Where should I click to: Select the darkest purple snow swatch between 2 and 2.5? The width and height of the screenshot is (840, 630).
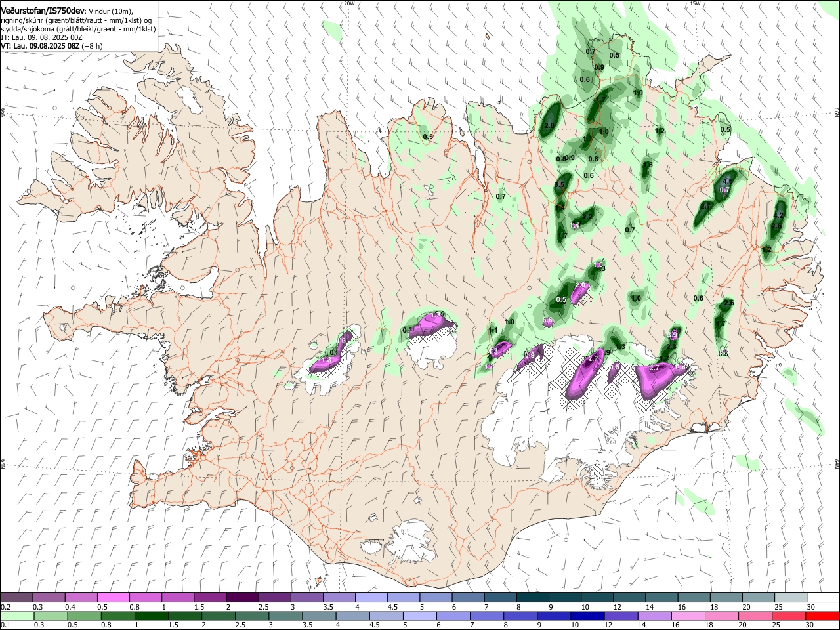coord(242,598)
